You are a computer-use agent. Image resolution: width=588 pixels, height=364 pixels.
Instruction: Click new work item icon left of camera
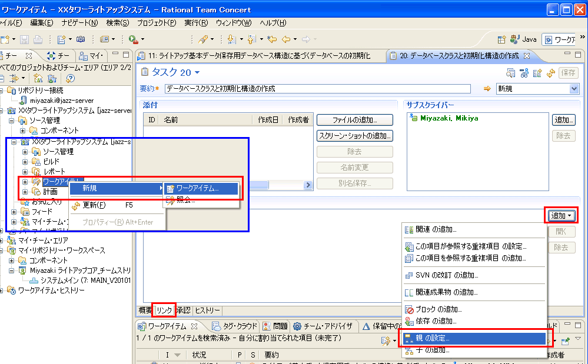click(x=61, y=39)
